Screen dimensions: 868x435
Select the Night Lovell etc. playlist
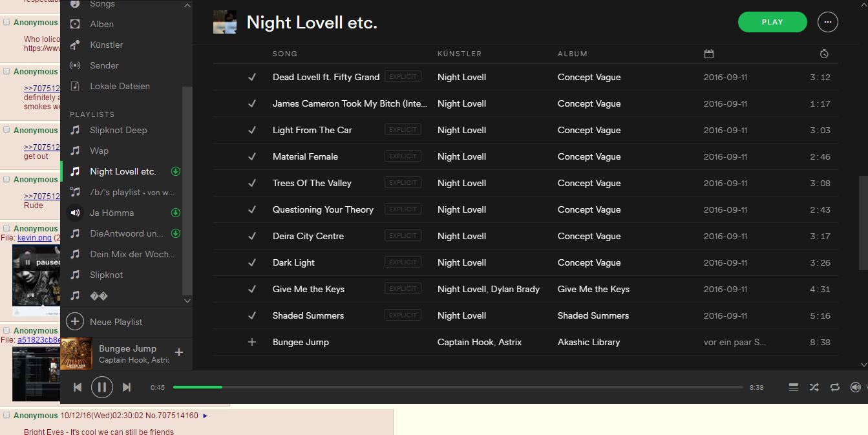[x=123, y=171]
